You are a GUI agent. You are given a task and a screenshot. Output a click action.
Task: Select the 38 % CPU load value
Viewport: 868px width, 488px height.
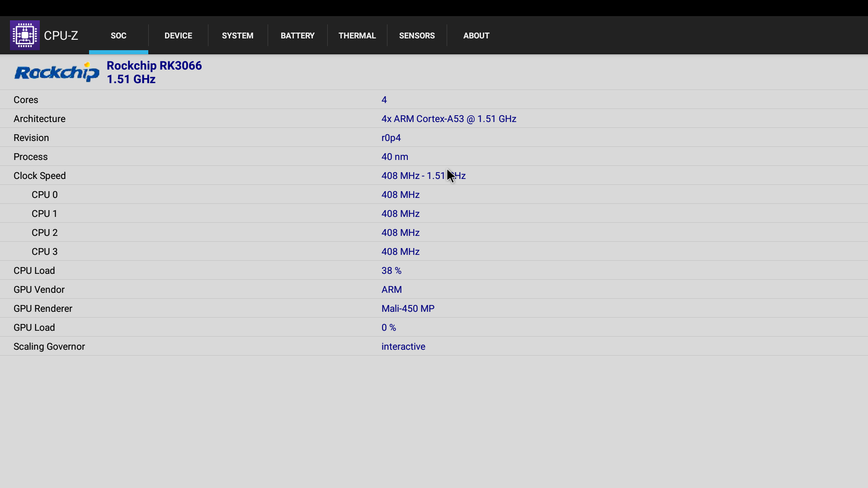392,271
